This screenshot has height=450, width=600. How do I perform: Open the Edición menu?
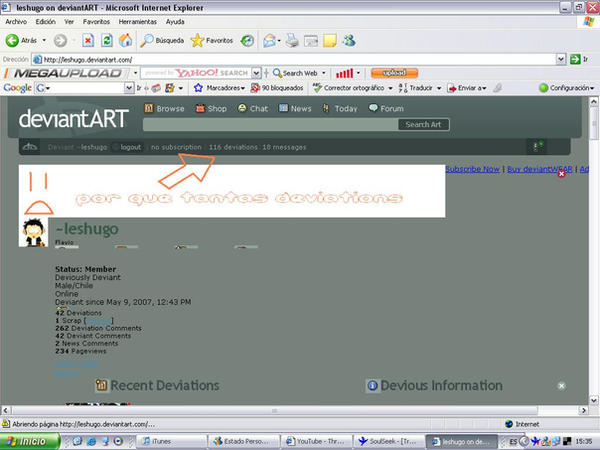coord(46,22)
